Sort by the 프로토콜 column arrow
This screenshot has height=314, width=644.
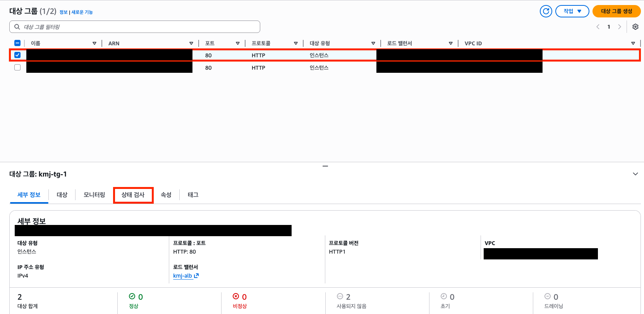(295, 43)
